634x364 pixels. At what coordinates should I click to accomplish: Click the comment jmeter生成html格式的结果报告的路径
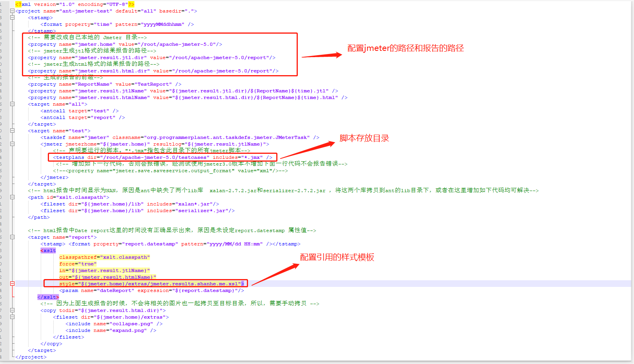click(x=94, y=64)
